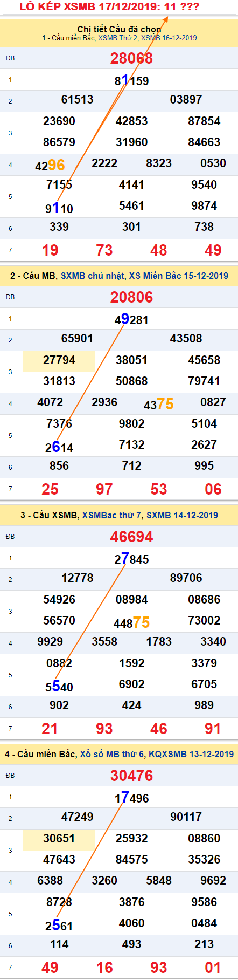Click the number 9874
Viewport: 238px width, 980px height.
click(204, 206)
